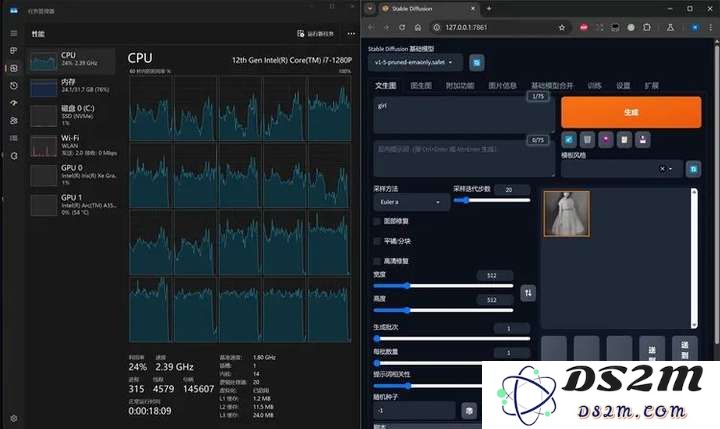The width and height of the screenshot is (720, 429).
Task: Open Task Manager settings gear
Action: (14, 418)
